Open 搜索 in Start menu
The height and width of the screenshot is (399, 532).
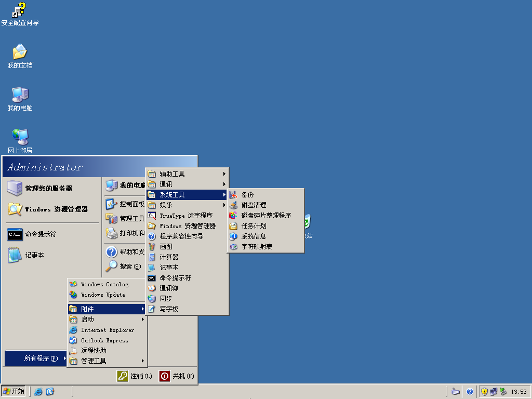click(x=125, y=267)
